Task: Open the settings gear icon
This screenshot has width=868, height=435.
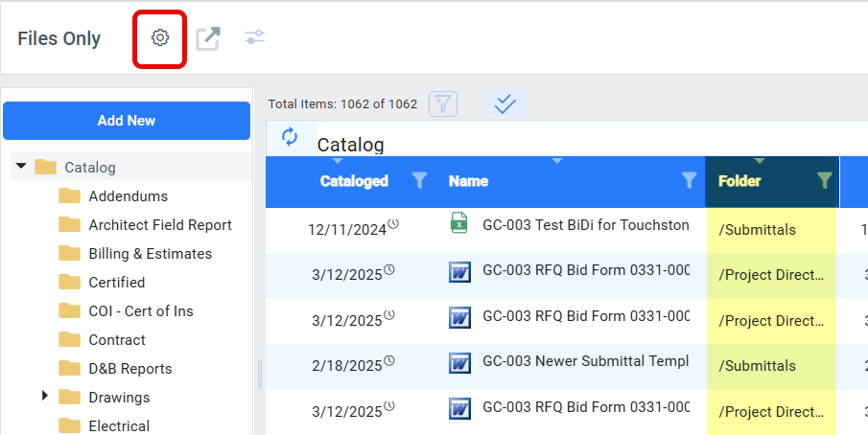Action: point(160,38)
